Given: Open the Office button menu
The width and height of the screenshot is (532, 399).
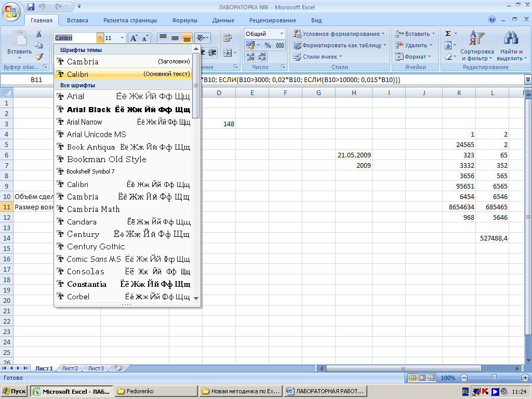Looking at the screenshot, I should (10, 11).
